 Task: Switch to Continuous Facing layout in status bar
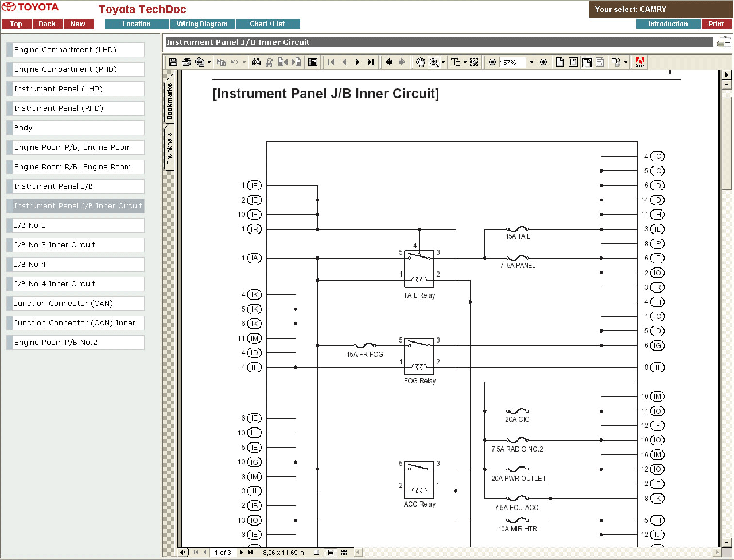coord(344,553)
